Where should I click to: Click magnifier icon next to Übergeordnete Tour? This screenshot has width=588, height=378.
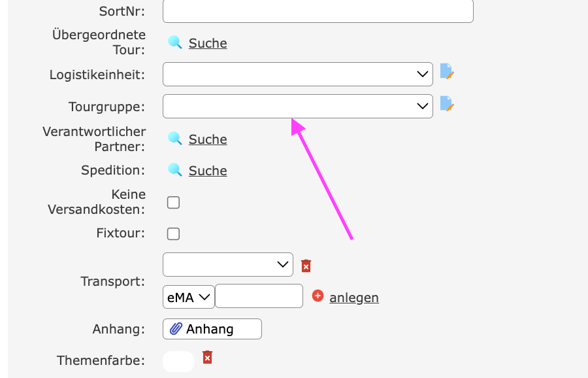tap(174, 43)
